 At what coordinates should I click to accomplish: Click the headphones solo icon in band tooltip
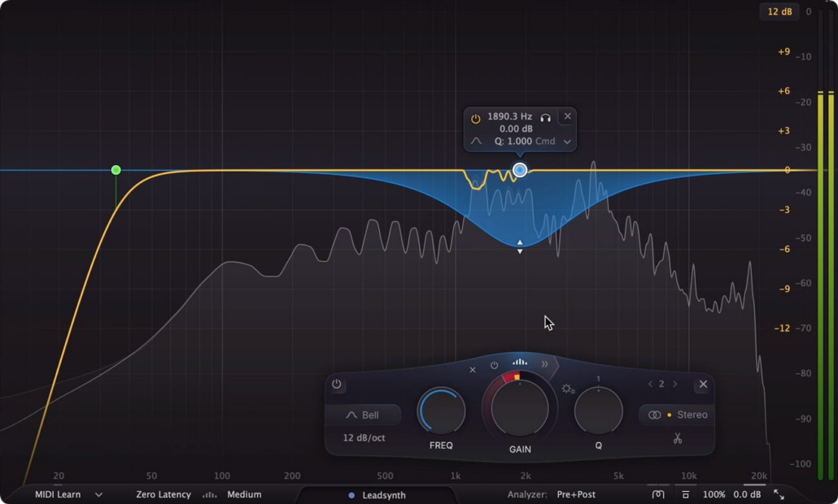[545, 118]
